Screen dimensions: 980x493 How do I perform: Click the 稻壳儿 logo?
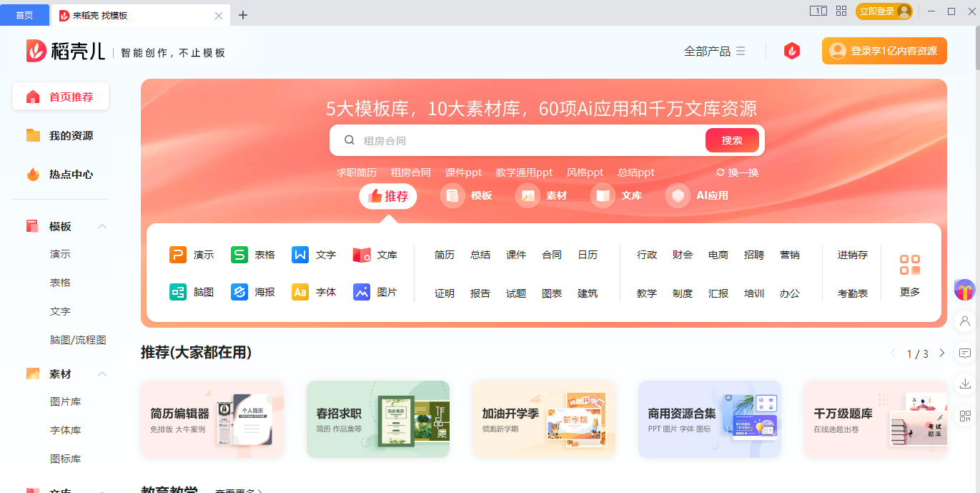tap(66, 51)
